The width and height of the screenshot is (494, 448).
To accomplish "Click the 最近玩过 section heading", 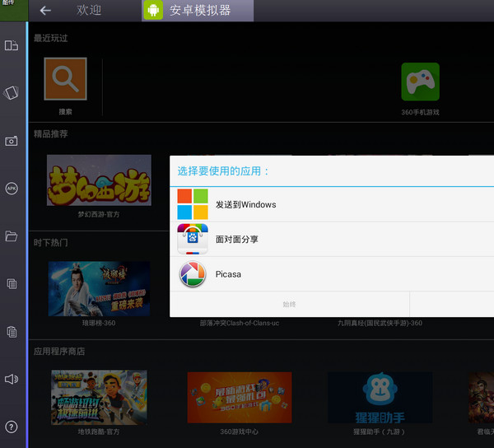I will (x=51, y=39).
